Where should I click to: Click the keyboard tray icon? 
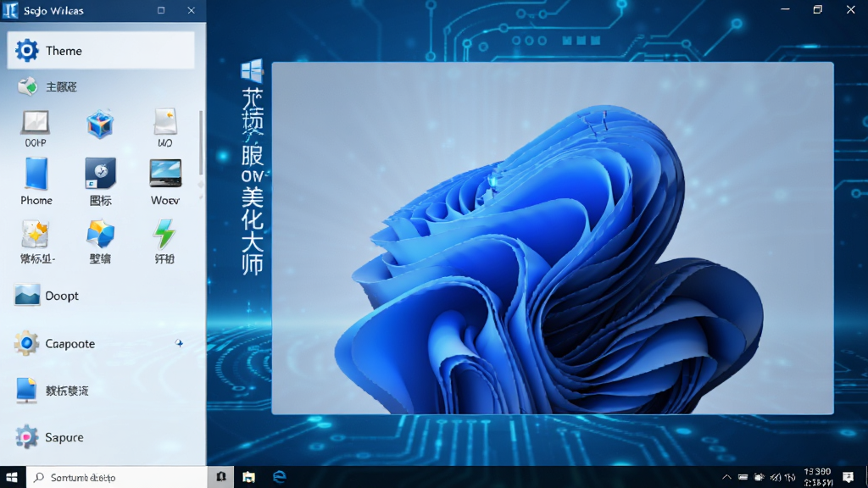(743, 477)
